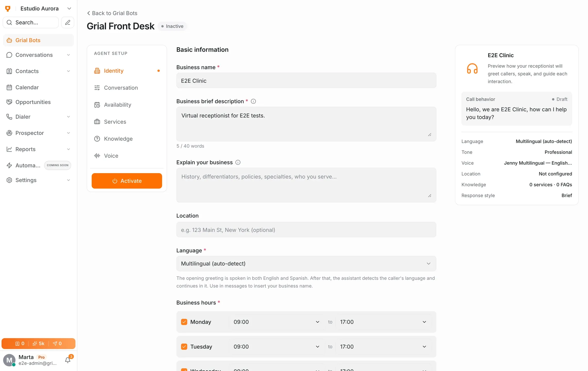Click the Identity building icon
Viewport: 588px width, 371px height.
(97, 71)
